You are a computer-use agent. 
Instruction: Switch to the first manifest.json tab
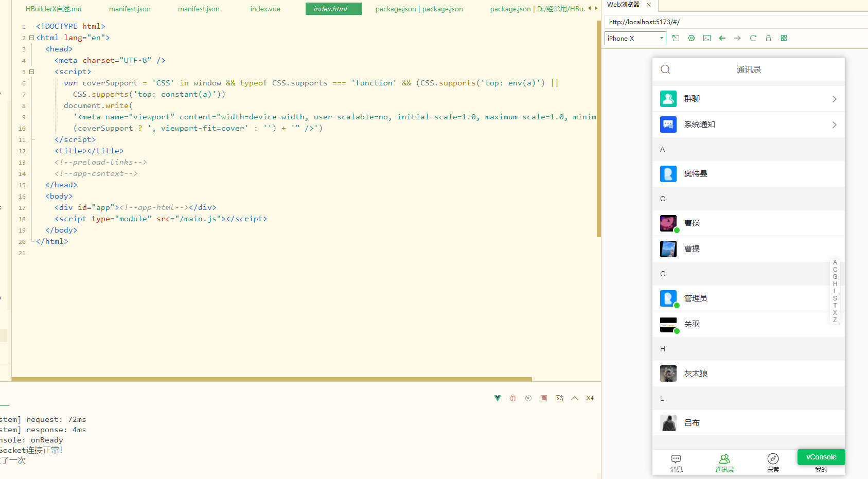(130, 9)
